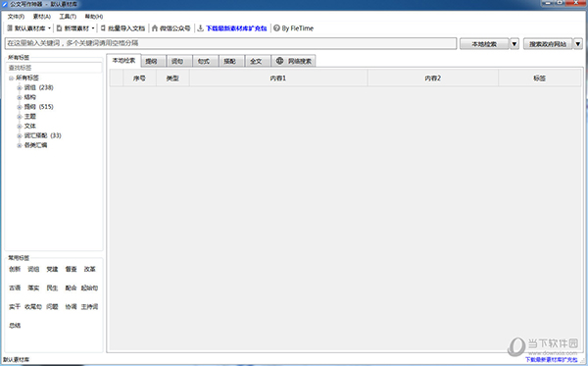Click the 创新 common tag
Viewport: 588px width, 366px height.
click(x=15, y=269)
